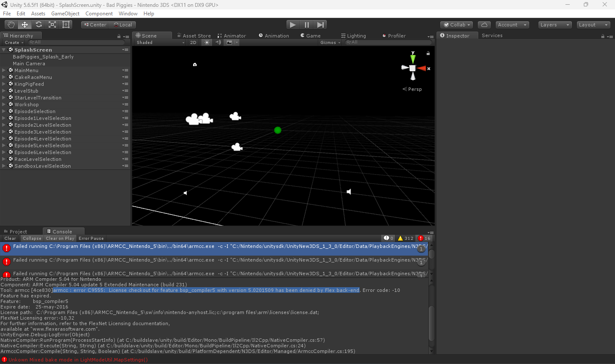Click the red X axis gizmo cone
This screenshot has height=364, width=615.
(x=422, y=68)
